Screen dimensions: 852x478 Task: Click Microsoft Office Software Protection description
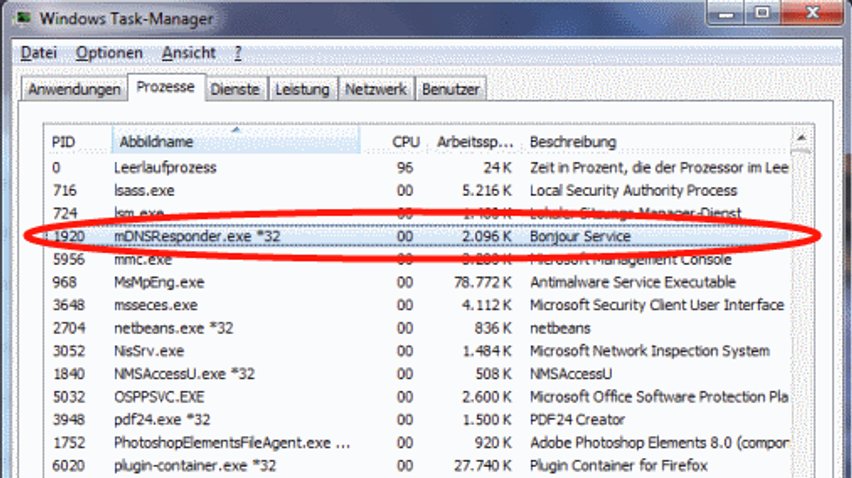tap(659, 397)
